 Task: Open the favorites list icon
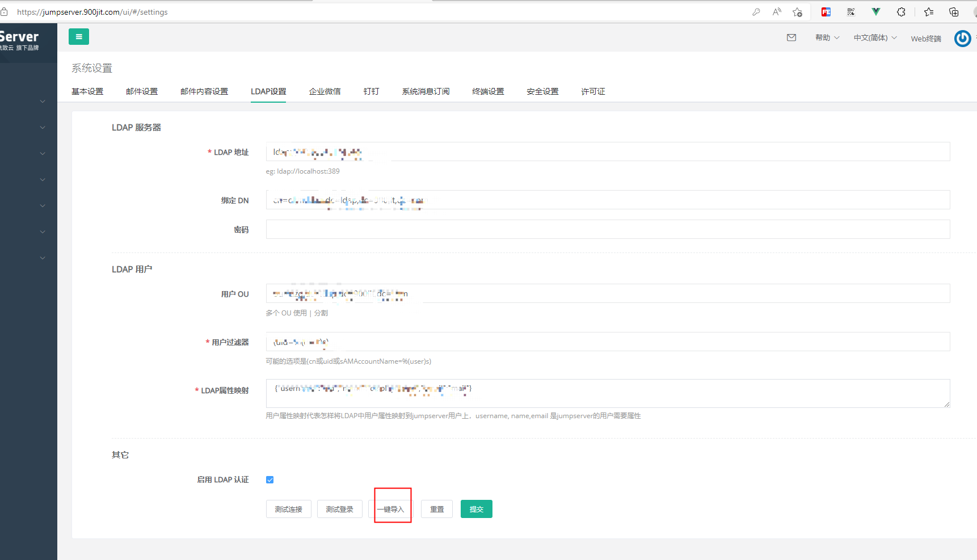(929, 12)
